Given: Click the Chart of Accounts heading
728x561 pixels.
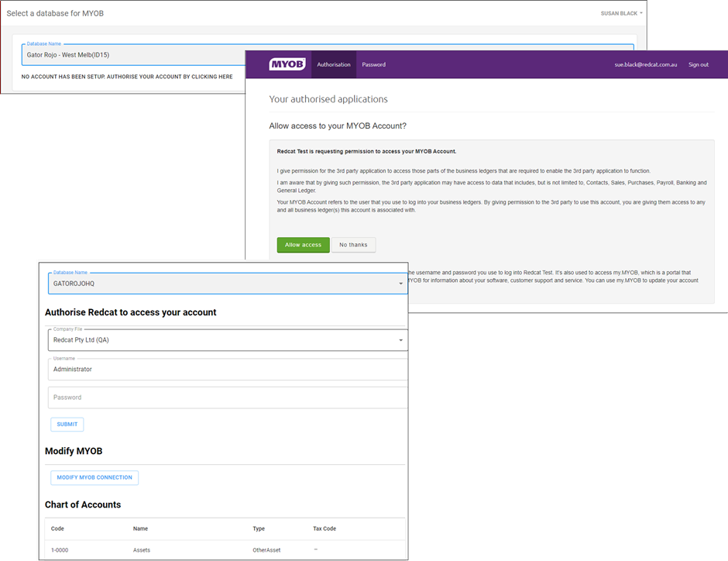Looking at the screenshot, I should 83,504.
